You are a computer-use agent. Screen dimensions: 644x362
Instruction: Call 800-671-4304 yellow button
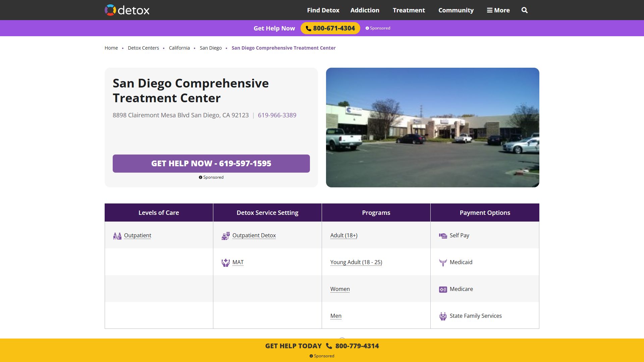[x=330, y=28]
